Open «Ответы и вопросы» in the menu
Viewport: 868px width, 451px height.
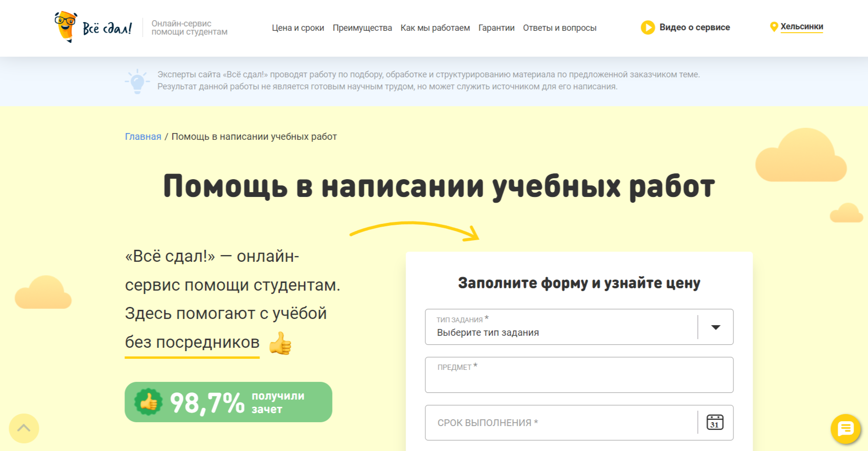coord(559,27)
